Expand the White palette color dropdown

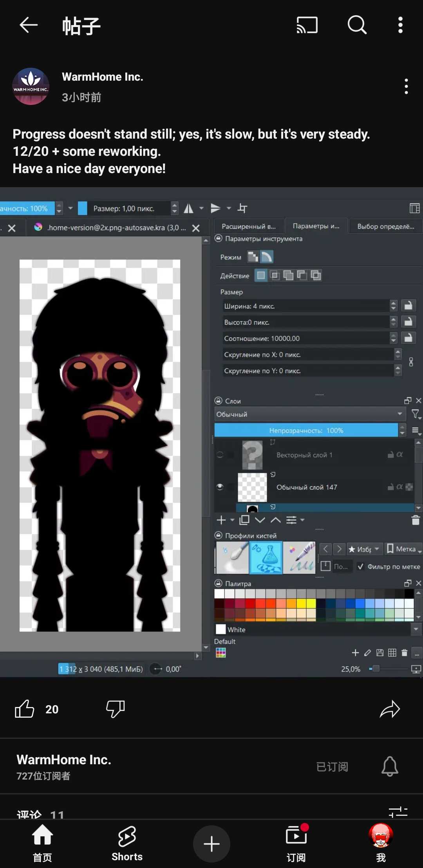click(416, 629)
